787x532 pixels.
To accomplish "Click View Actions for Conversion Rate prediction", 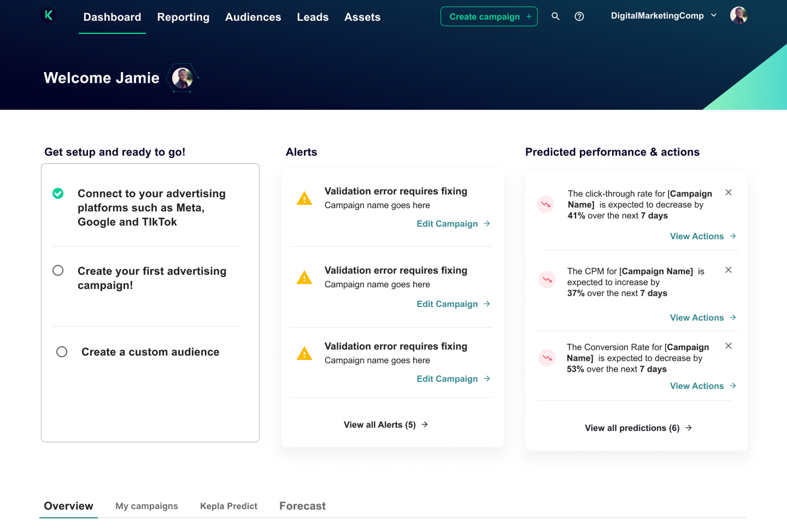I will click(x=703, y=386).
